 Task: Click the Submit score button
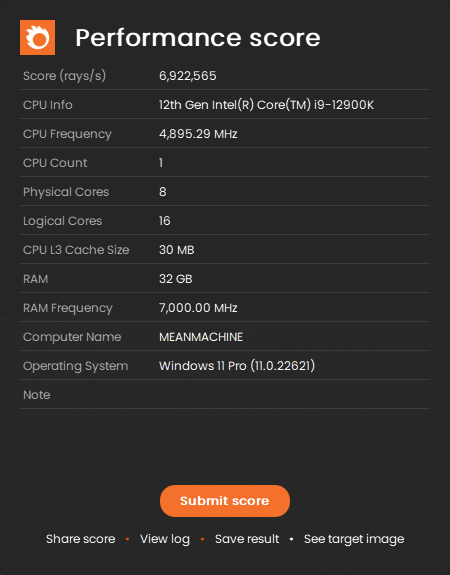pos(225,501)
